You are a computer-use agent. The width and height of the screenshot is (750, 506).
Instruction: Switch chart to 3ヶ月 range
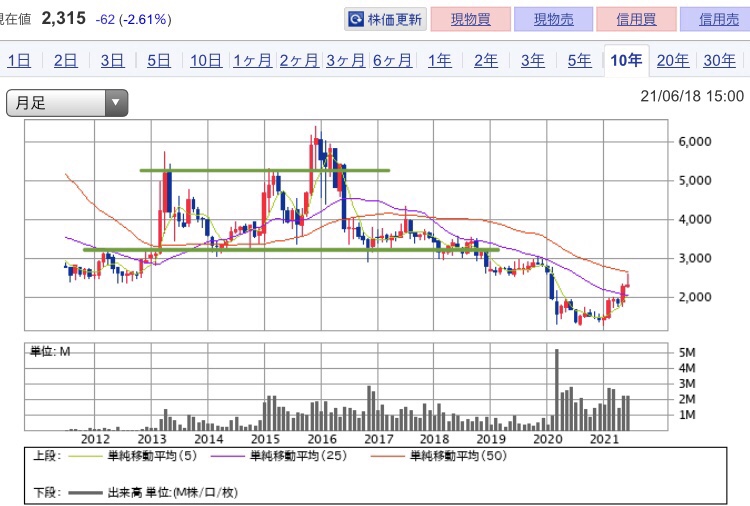pyautogui.click(x=345, y=61)
